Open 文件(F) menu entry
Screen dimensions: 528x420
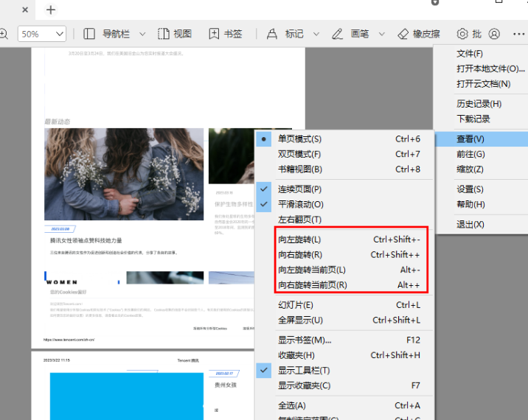tap(481, 54)
